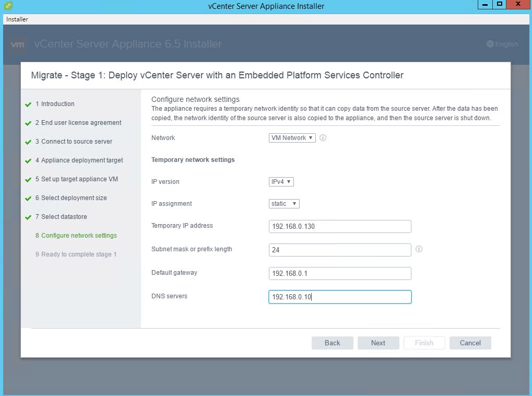Screen dimensions: 532x396
Task: Click the info icon next to Network dropdown
Action: [323, 138]
